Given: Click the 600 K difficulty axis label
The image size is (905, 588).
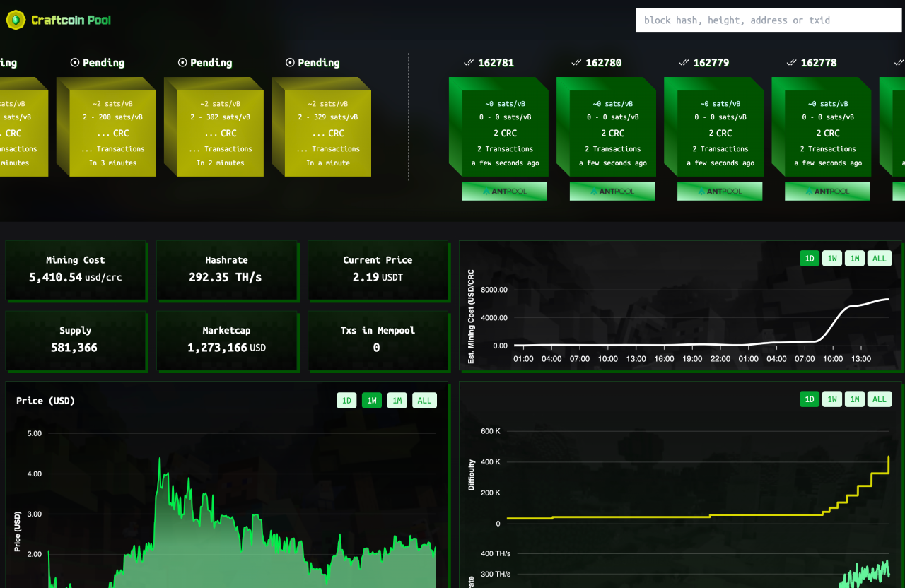Looking at the screenshot, I should point(491,431).
